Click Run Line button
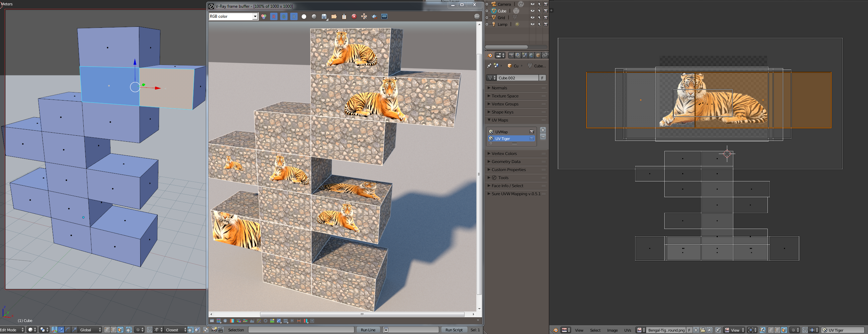 [368, 330]
